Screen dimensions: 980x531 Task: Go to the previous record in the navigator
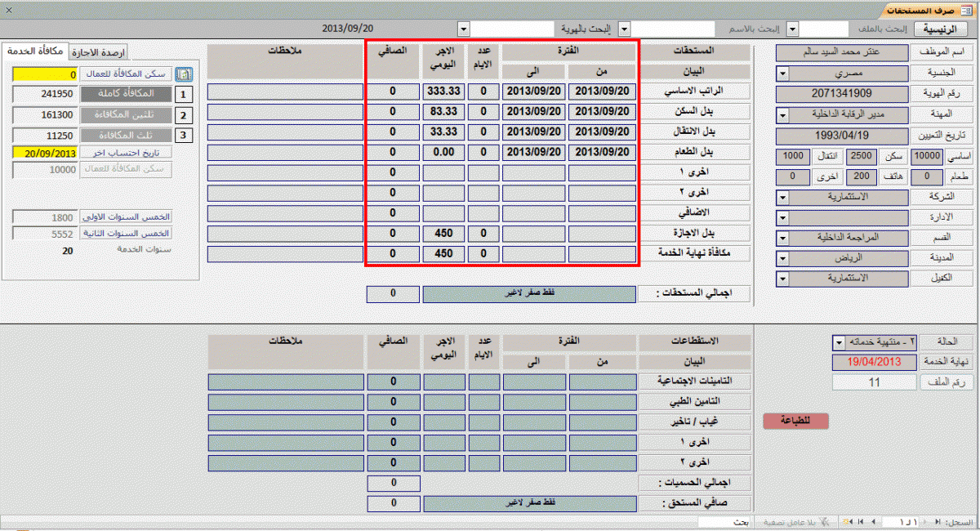pos(924,521)
